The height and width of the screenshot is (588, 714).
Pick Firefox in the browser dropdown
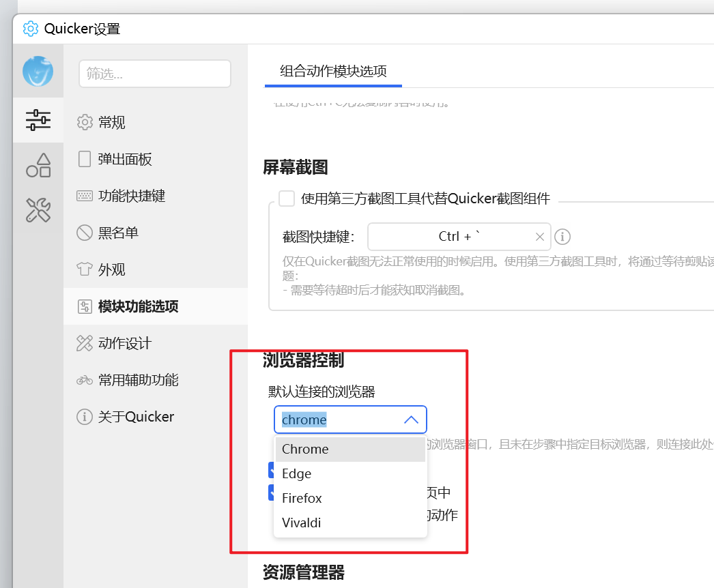(350, 499)
